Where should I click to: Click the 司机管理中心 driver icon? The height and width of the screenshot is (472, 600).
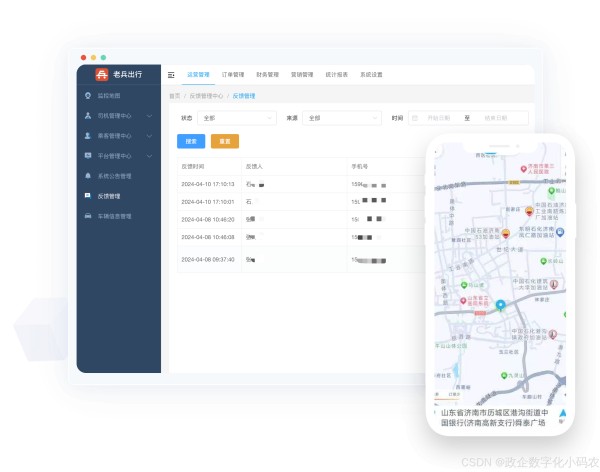[88, 115]
